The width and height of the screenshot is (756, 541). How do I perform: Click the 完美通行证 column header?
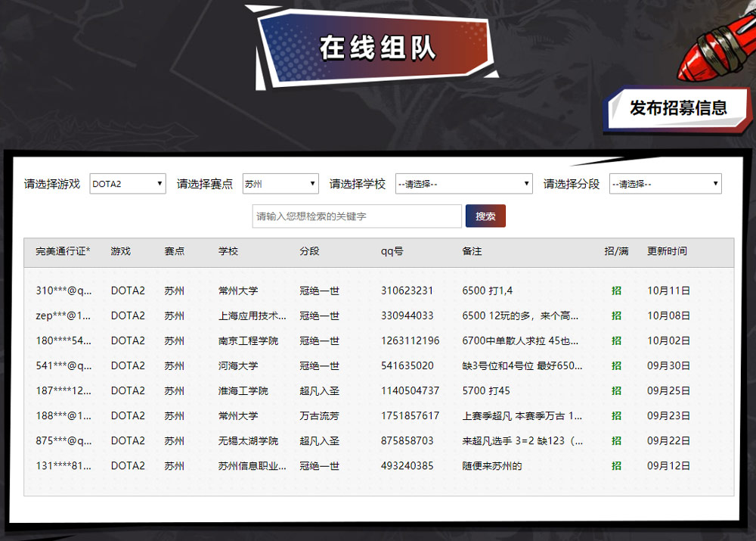61,251
